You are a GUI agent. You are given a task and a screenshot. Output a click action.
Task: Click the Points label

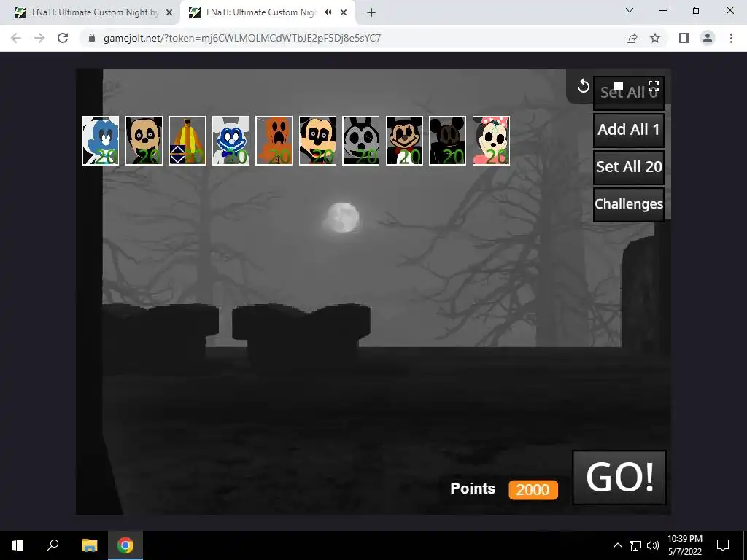coord(473,489)
